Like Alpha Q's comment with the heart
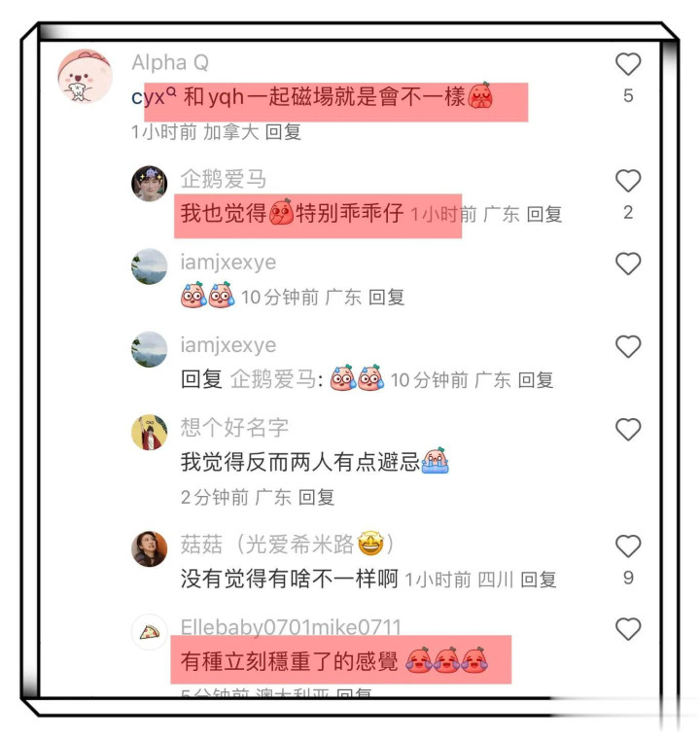Screen dimensions: 700x739 [x=628, y=64]
